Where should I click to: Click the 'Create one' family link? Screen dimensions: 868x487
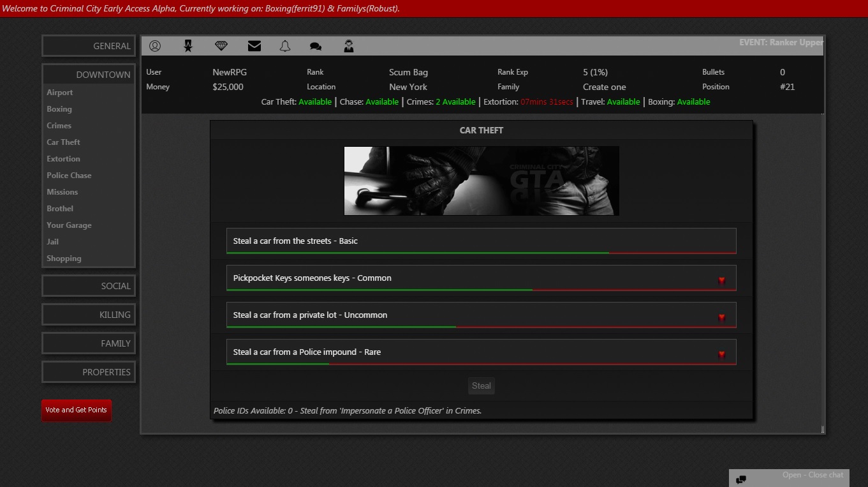click(x=604, y=87)
